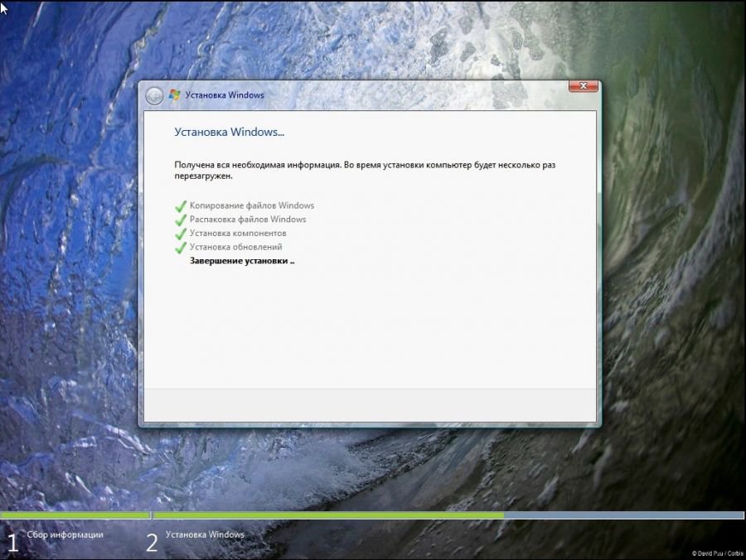This screenshot has width=746, height=560.
Task: Click checkmark beside Копирование файлов Windows
Action: 181,206
